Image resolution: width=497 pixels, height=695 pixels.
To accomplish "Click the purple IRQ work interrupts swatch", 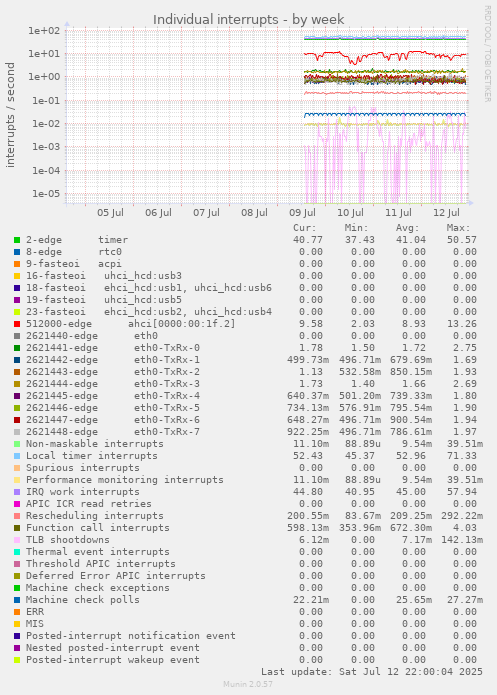I will pyautogui.click(x=17, y=492).
